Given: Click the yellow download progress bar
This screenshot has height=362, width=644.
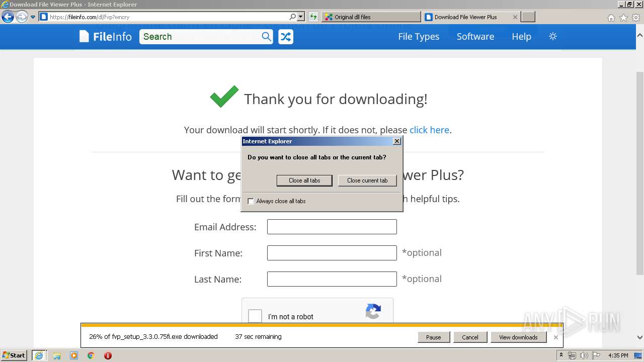Looking at the screenshot, I should tap(322, 325).
